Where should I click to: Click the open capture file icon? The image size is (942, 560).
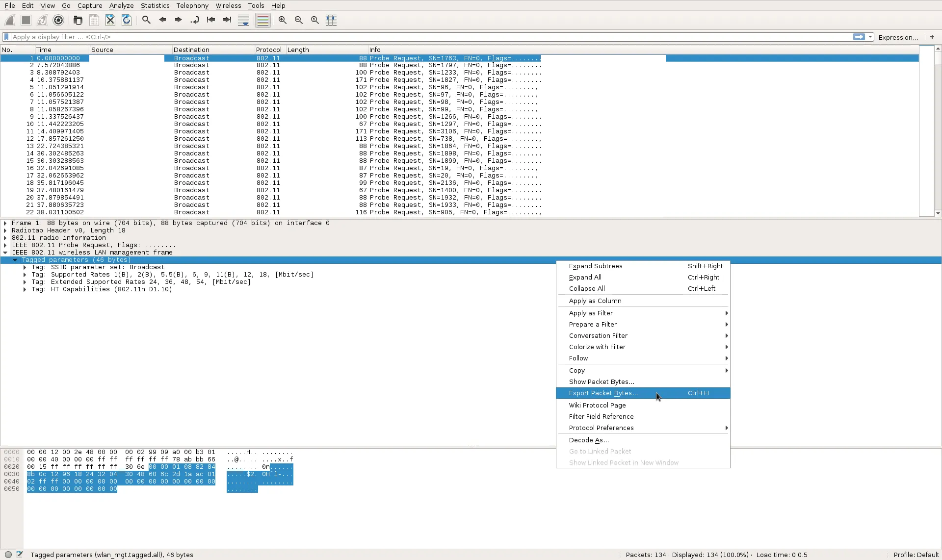click(78, 20)
